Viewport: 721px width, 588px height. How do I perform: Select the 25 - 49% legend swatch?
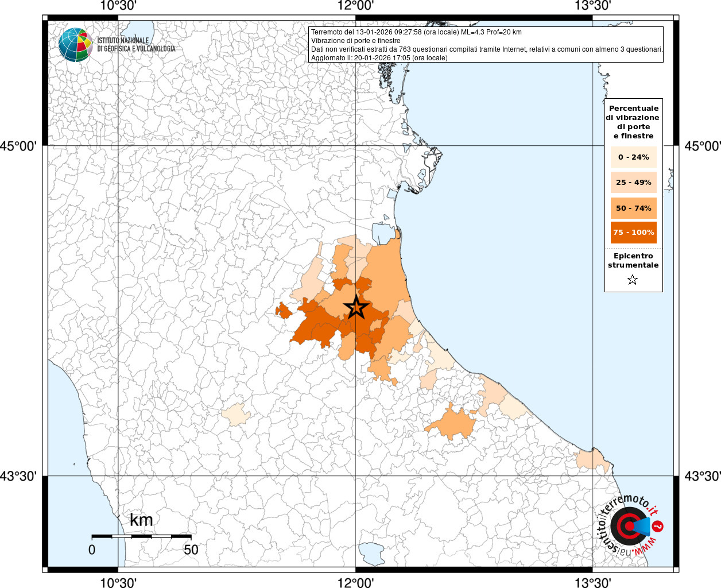[x=633, y=183]
